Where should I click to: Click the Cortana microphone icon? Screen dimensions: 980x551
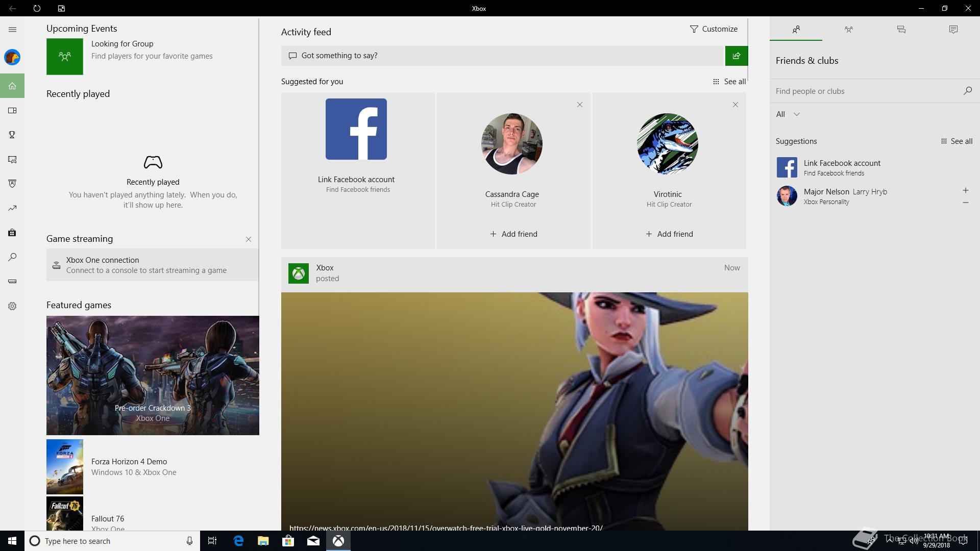(x=189, y=541)
